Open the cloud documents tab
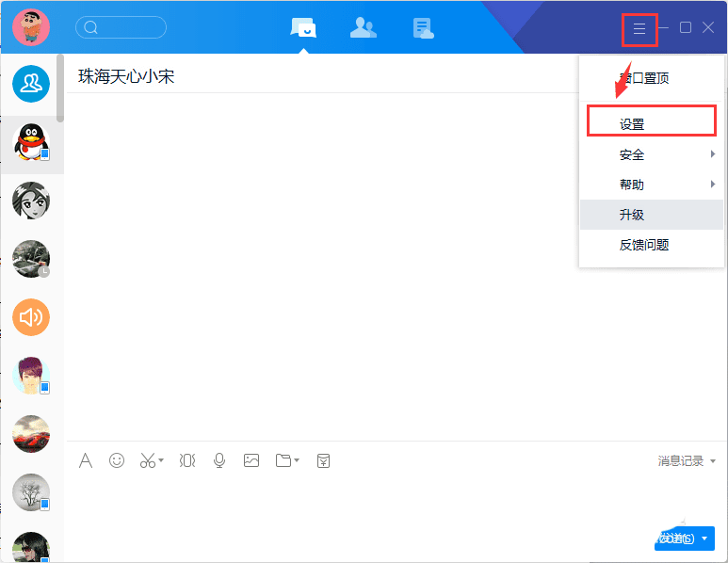This screenshot has width=728, height=563. 423,28
